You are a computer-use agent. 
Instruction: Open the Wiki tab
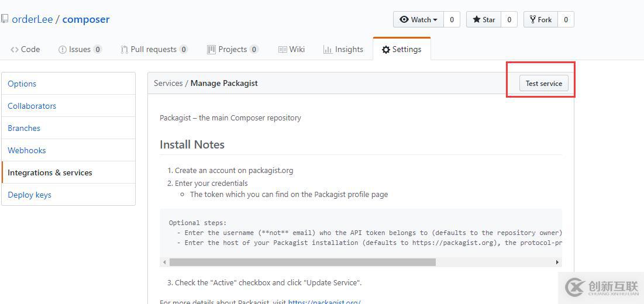(x=292, y=49)
